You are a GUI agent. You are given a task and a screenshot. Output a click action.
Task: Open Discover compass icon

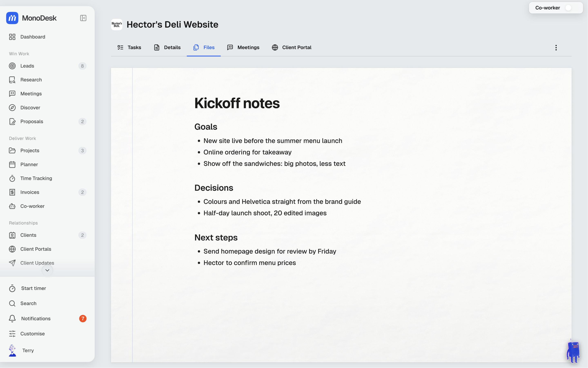[12, 108]
